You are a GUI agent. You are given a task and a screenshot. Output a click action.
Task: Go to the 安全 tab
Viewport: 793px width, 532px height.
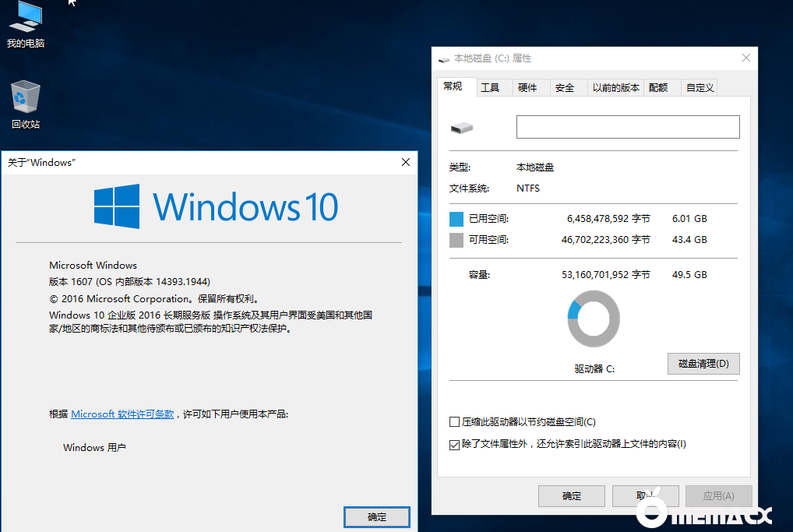click(565, 88)
